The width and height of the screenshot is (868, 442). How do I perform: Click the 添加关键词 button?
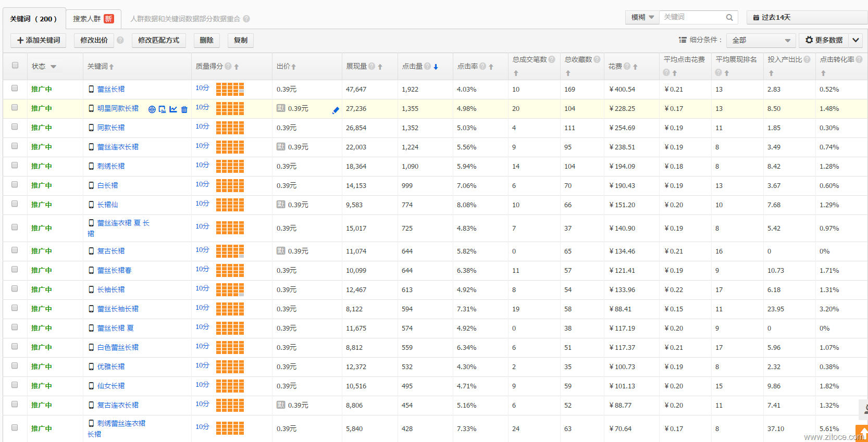coord(39,40)
